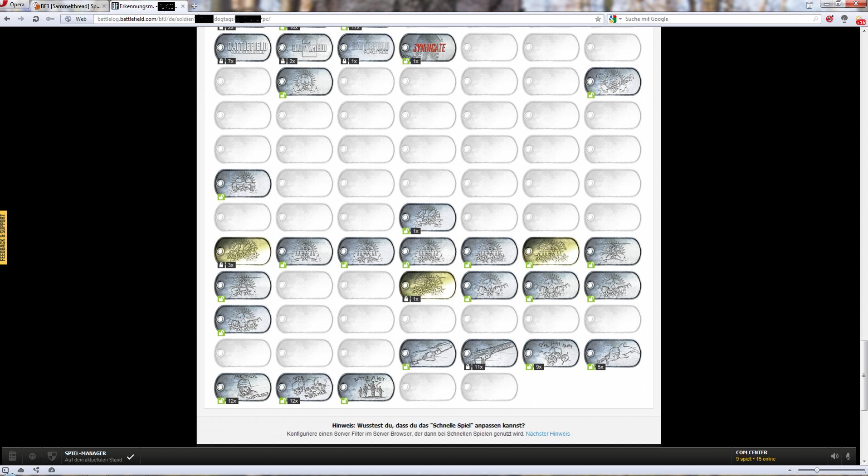Open the closed tabs trash icon
Viewport: 868px width, 476px height.
click(809, 5)
